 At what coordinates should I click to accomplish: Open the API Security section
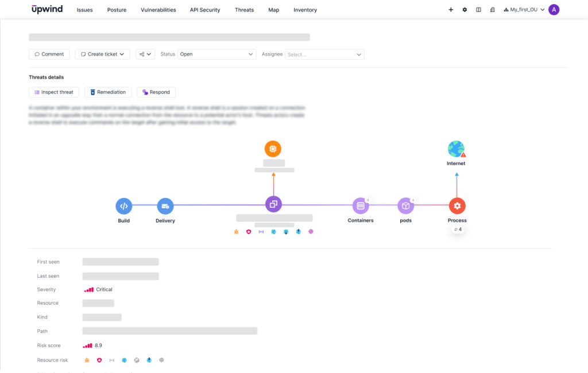point(205,10)
